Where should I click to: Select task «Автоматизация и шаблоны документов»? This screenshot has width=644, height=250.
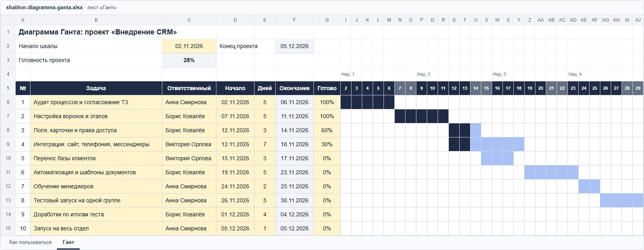(96, 172)
